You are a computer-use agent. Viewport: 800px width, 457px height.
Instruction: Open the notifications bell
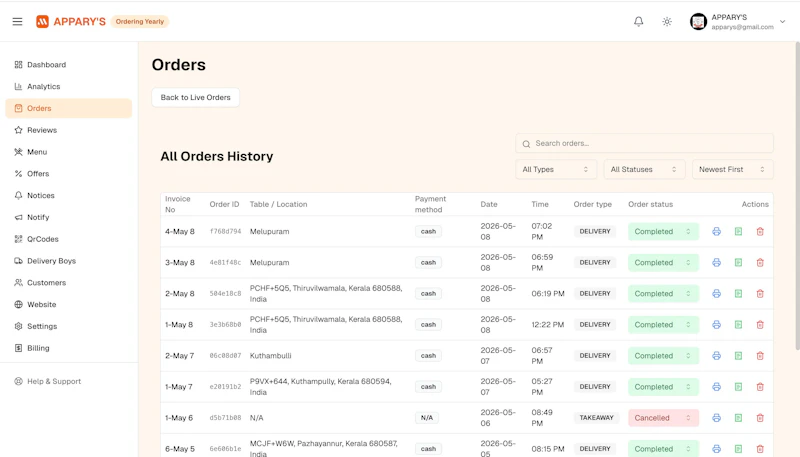coord(638,21)
